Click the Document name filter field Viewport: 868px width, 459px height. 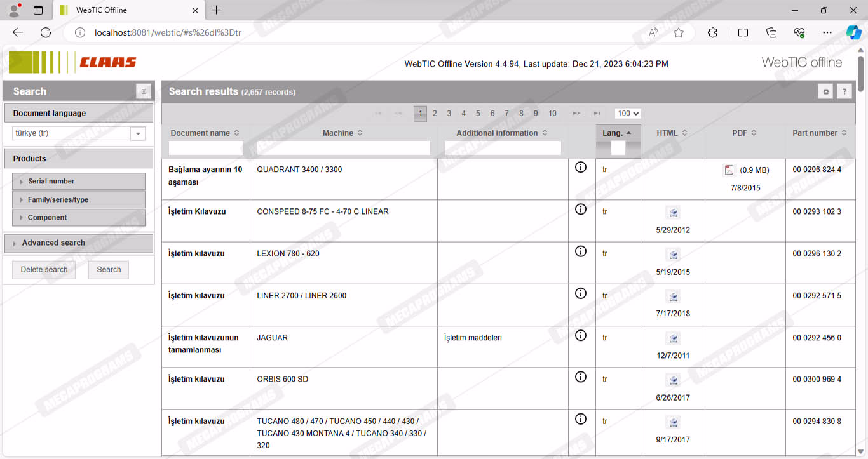[206, 148]
